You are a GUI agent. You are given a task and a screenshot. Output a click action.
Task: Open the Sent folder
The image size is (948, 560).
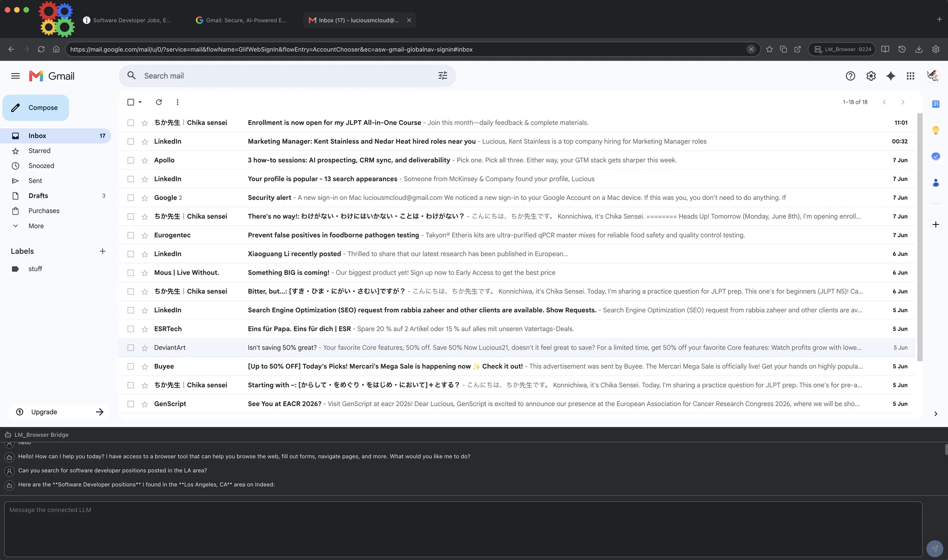(56, 181)
